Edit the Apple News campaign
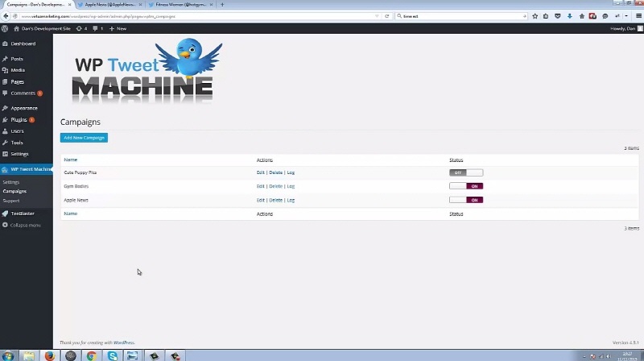This screenshot has height=361, width=644. (260, 200)
